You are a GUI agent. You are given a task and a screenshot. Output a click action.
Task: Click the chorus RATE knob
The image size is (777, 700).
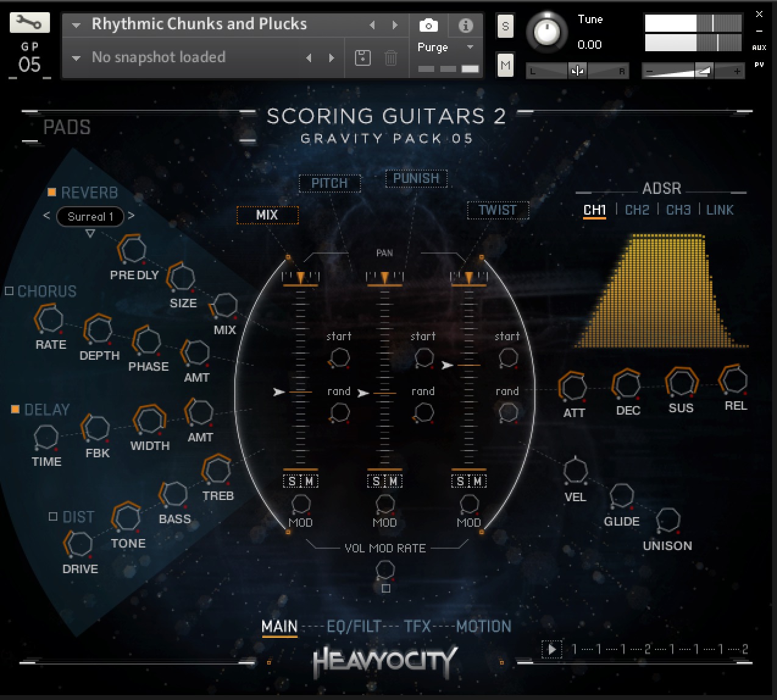coord(49,319)
